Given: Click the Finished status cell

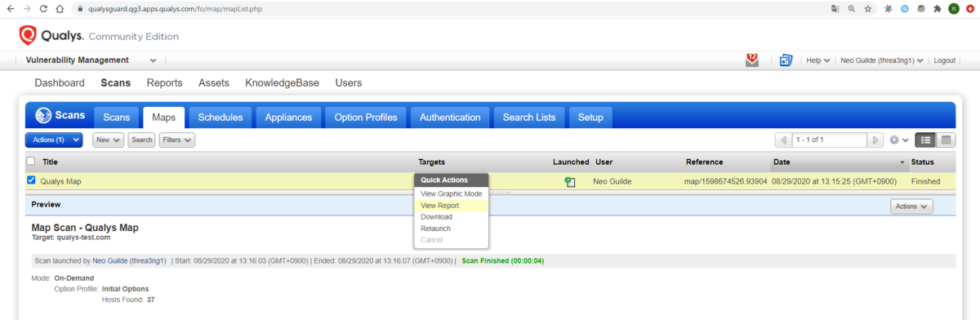Looking at the screenshot, I should [x=925, y=181].
